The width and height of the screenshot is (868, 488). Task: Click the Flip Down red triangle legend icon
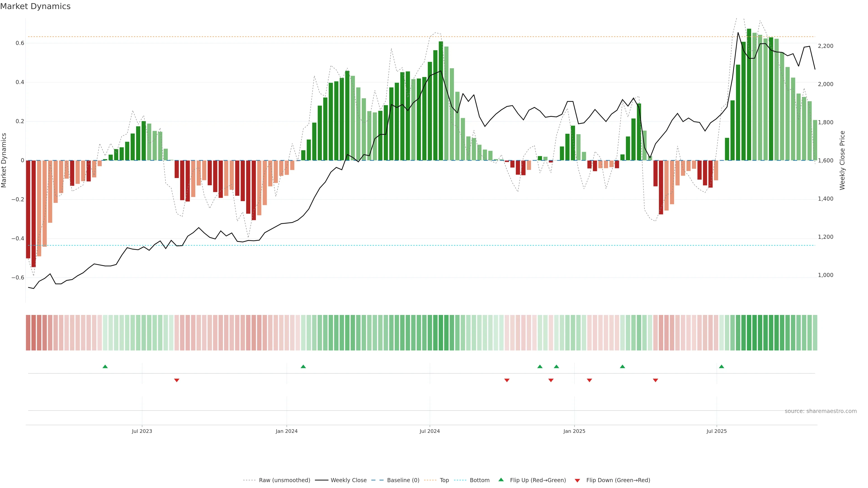tap(577, 480)
